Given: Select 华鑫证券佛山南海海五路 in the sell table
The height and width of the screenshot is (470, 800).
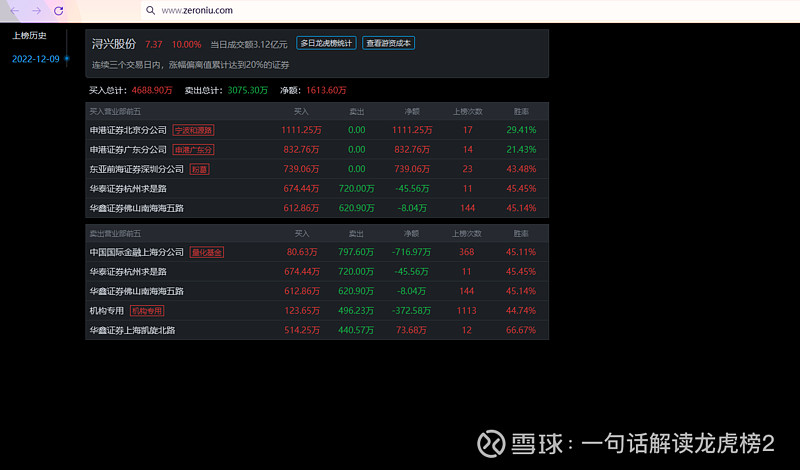Looking at the screenshot, I should coord(137,291).
